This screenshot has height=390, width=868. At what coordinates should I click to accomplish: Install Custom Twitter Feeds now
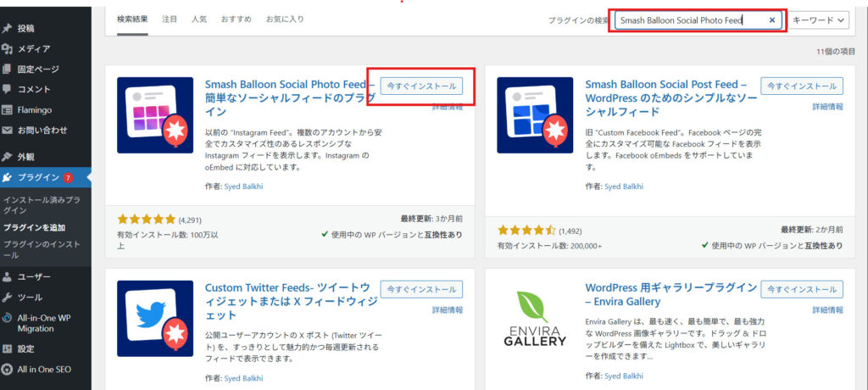point(421,289)
